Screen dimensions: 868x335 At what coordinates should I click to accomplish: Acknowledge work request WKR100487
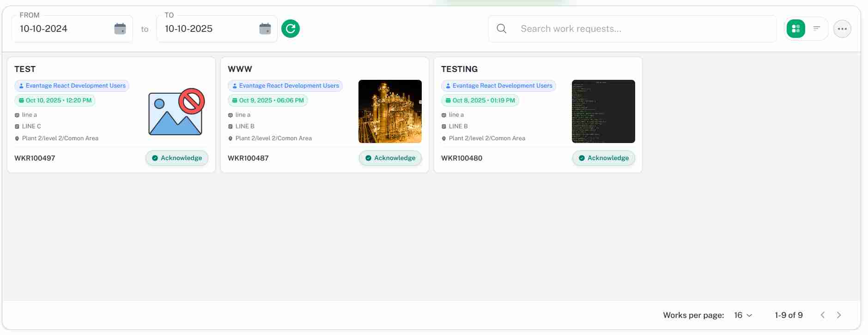click(x=390, y=158)
